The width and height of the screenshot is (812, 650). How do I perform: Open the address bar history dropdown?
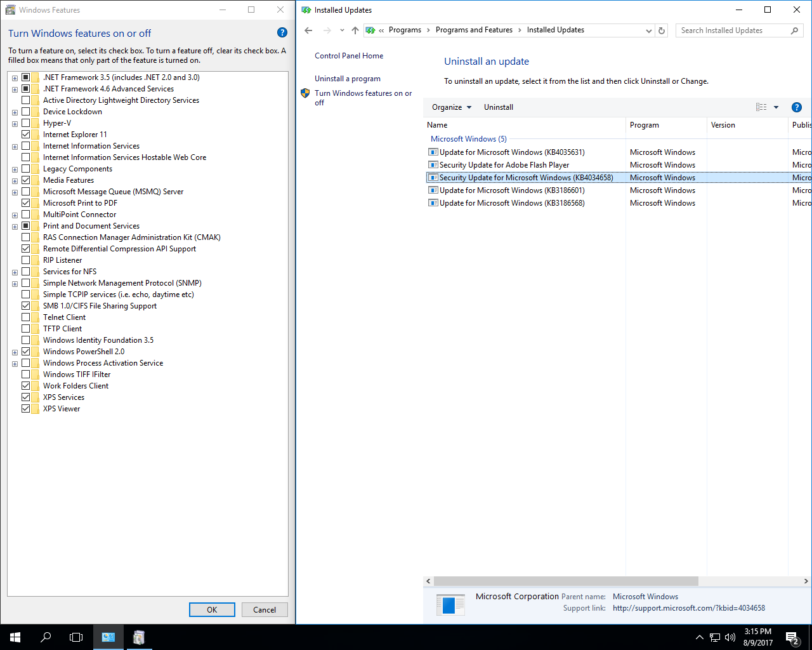[648, 30]
